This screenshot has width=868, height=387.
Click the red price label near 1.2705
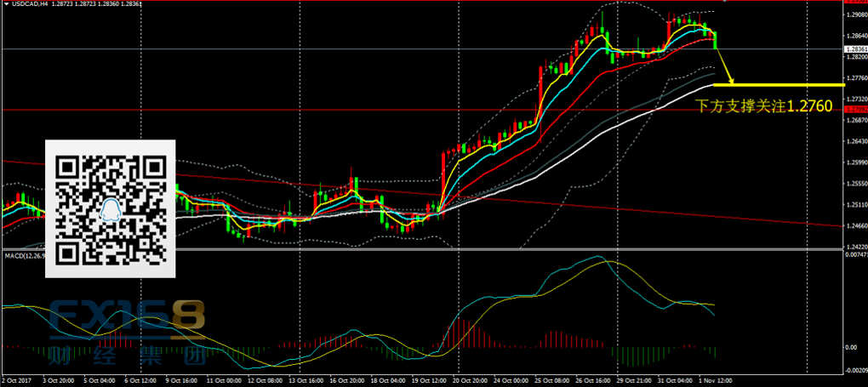click(x=855, y=110)
